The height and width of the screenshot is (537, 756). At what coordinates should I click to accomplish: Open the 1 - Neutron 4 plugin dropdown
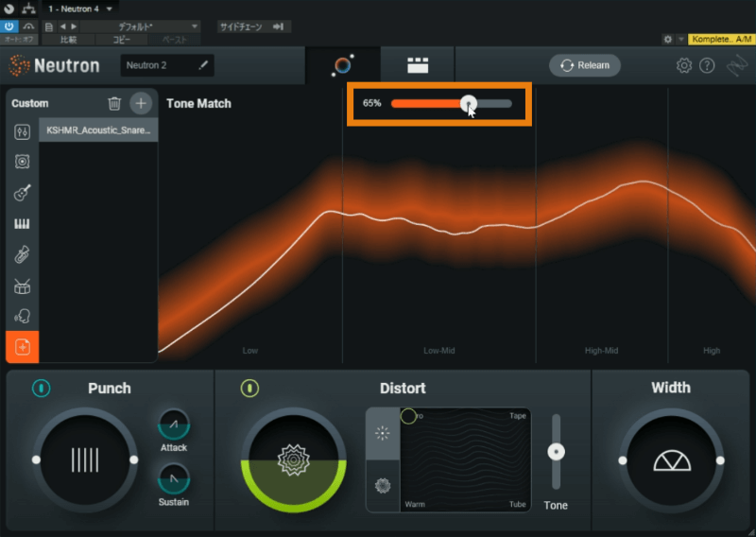pyautogui.click(x=80, y=9)
